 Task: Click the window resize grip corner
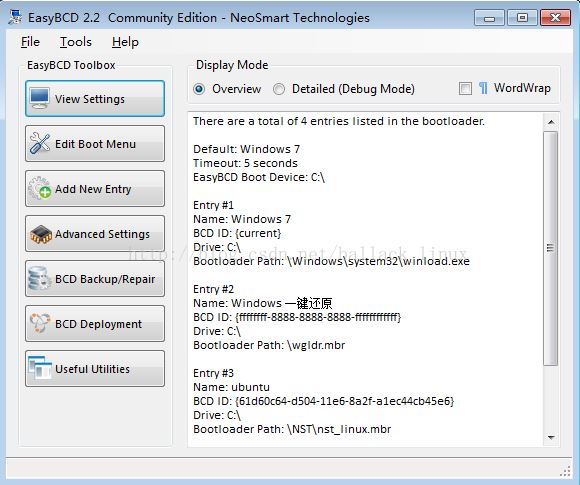click(x=565, y=471)
